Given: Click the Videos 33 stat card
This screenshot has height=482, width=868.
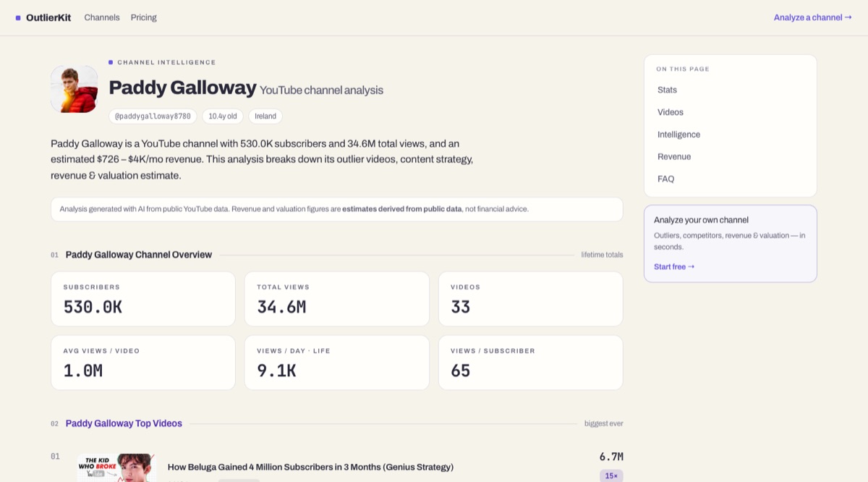Looking at the screenshot, I should [x=531, y=299].
